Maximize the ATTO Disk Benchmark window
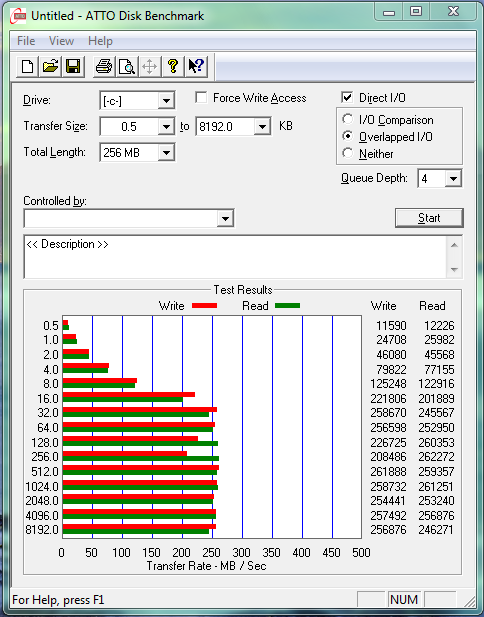This screenshot has height=617, width=484. (x=416, y=12)
